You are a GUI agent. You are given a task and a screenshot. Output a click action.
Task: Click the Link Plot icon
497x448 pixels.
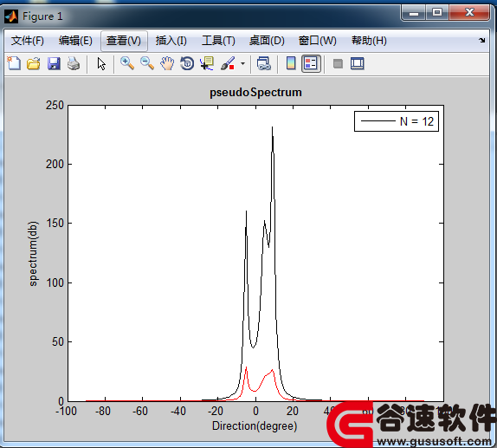264,63
